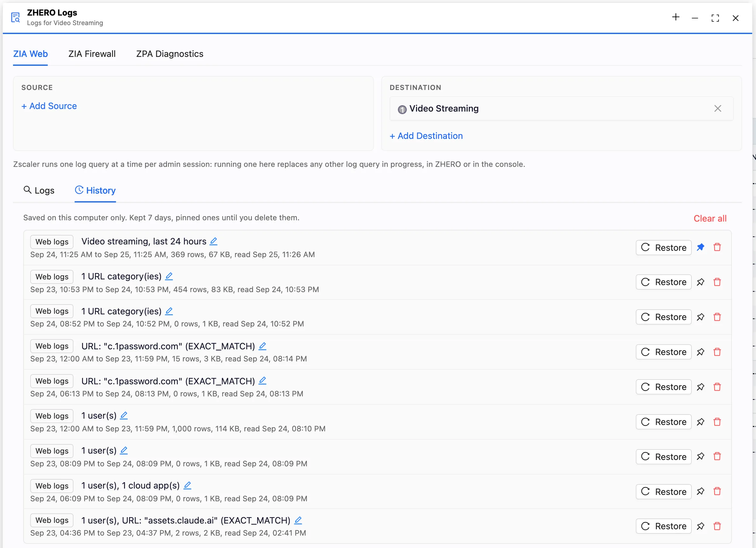Image resolution: width=756 pixels, height=548 pixels.
Task: Delete the c.1password.com 0 rows entry
Action: (x=717, y=387)
